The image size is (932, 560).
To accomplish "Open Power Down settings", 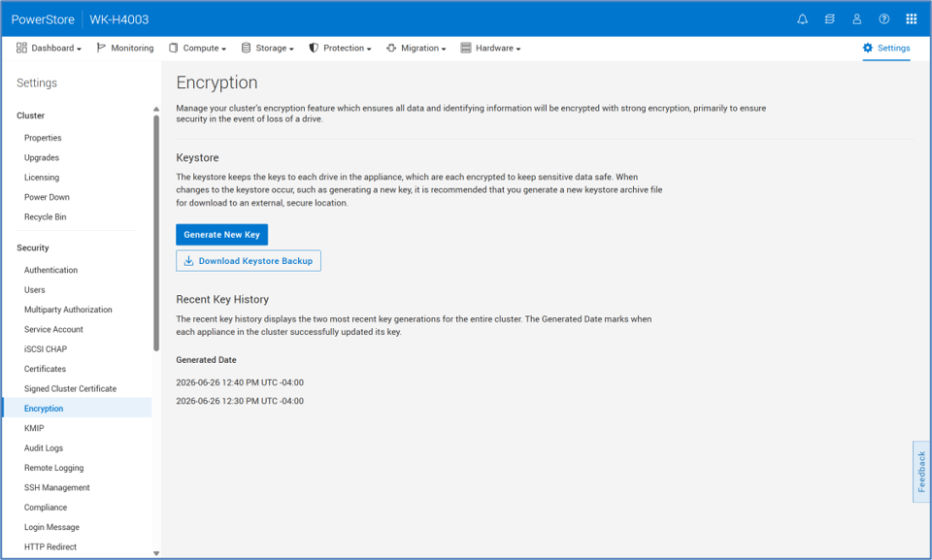I will [x=47, y=197].
